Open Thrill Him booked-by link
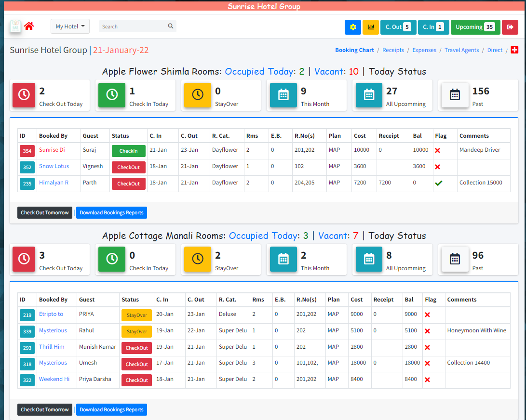The width and height of the screenshot is (526, 420). tap(52, 347)
